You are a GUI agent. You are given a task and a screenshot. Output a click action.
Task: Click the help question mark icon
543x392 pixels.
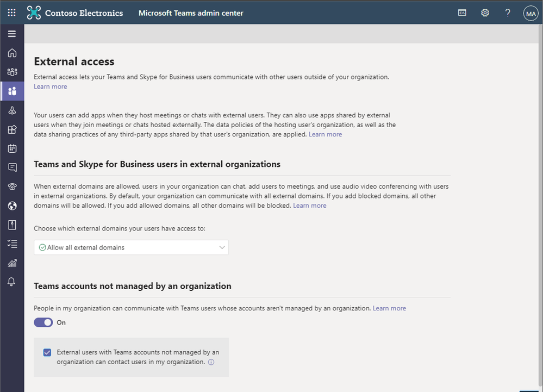click(x=507, y=13)
